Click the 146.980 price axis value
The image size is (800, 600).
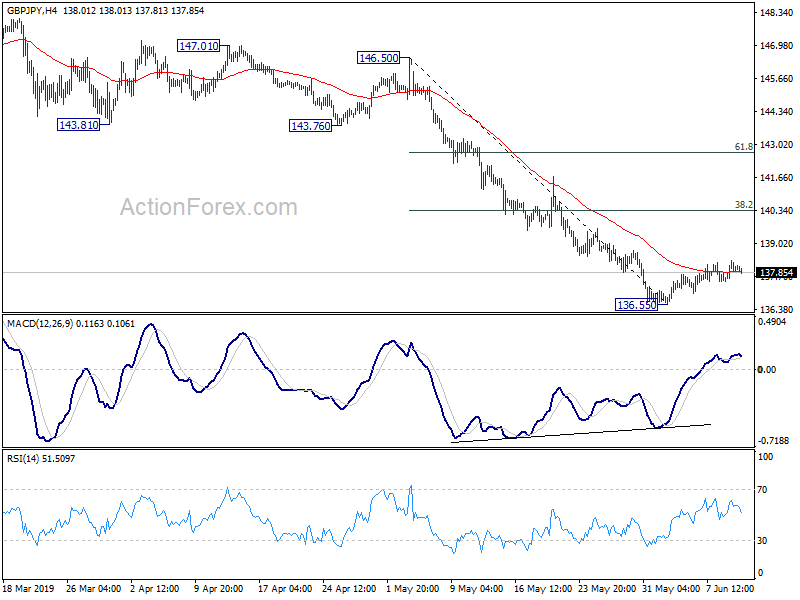click(777, 46)
